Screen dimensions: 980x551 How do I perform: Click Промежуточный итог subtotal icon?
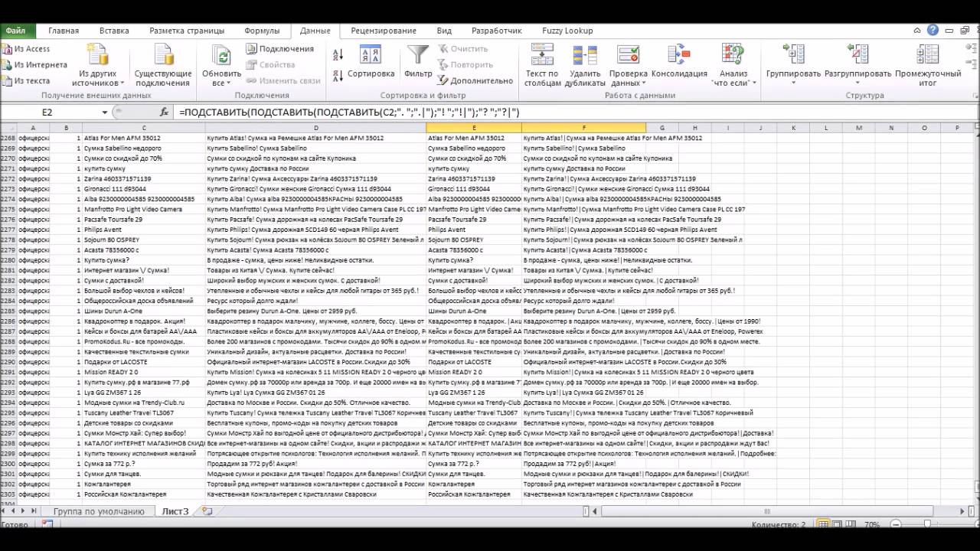pyautogui.click(x=928, y=55)
